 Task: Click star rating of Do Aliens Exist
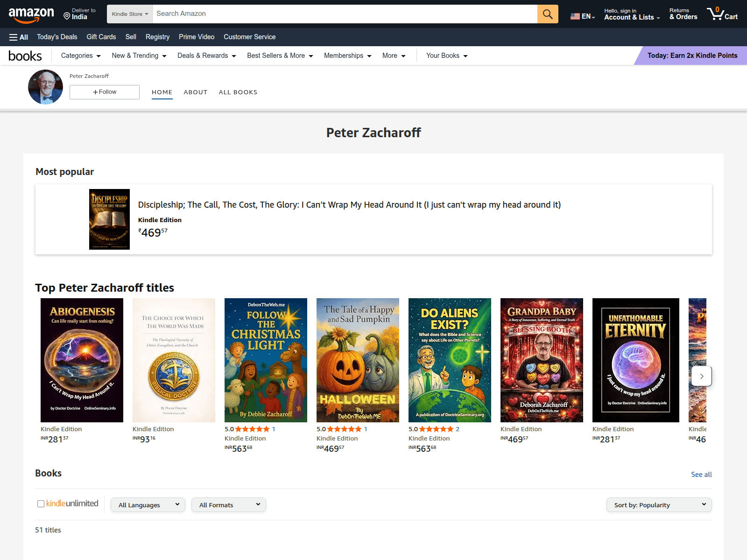click(436, 429)
